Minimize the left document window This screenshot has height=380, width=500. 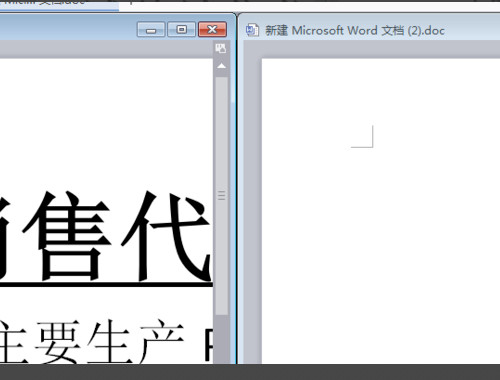click(x=151, y=30)
